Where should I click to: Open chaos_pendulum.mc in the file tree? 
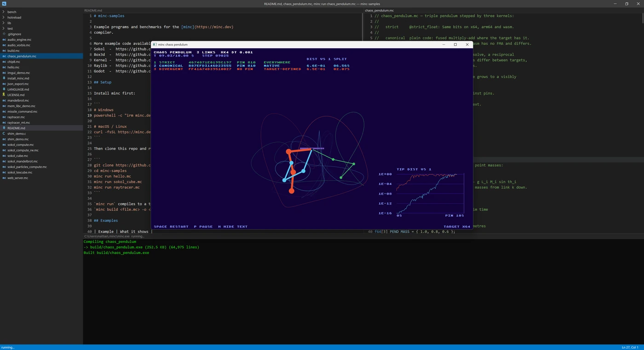pos(41,56)
